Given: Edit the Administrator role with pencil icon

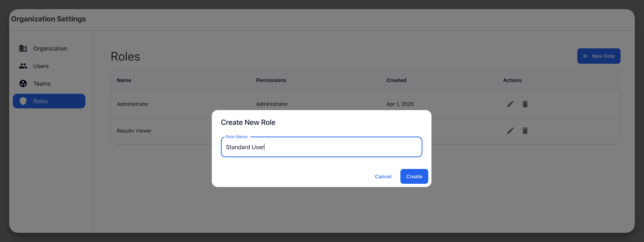Looking at the screenshot, I should (510, 104).
